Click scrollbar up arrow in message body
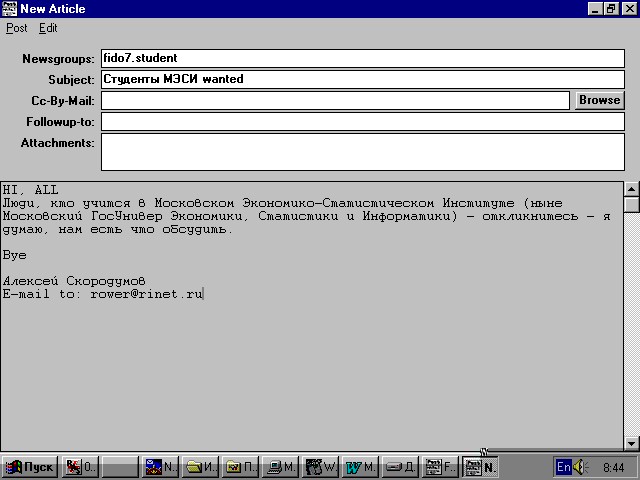Screen dimensions: 640x480 tap(631, 189)
